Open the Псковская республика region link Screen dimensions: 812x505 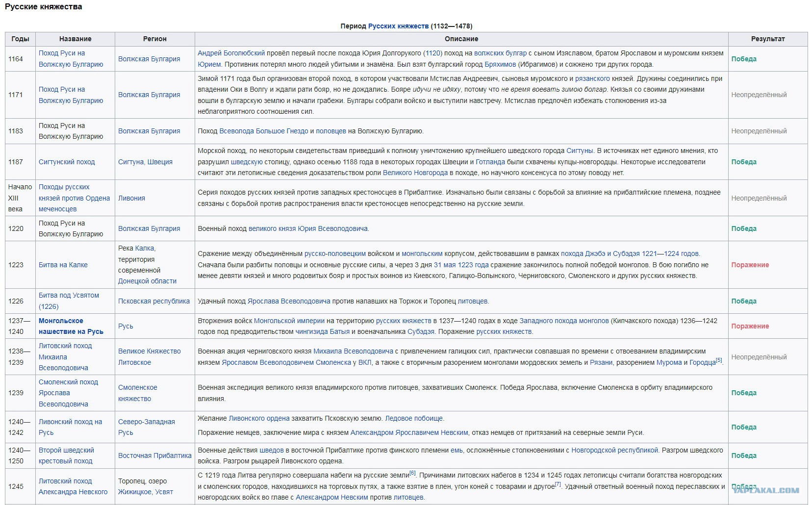pyautogui.click(x=154, y=301)
